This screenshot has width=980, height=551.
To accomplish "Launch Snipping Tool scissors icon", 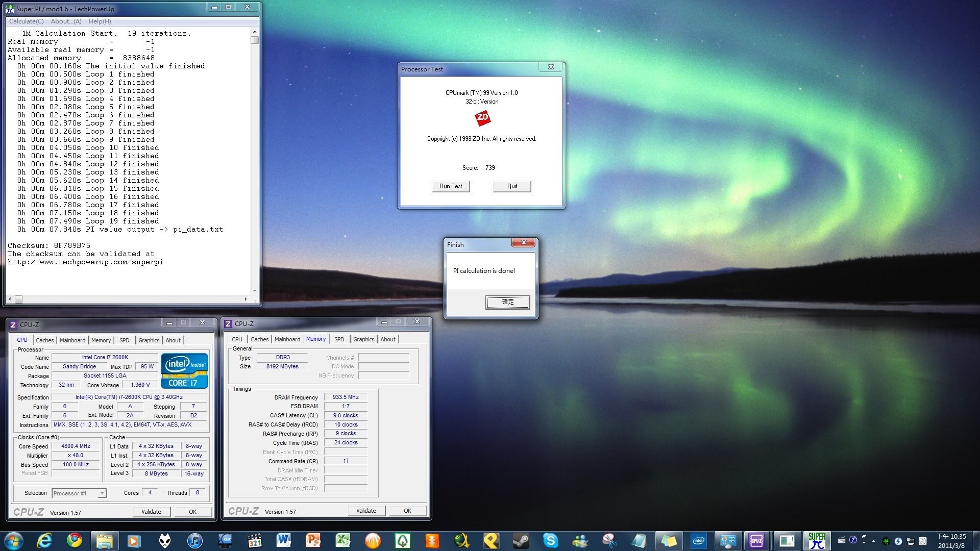I will click(609, 540).
